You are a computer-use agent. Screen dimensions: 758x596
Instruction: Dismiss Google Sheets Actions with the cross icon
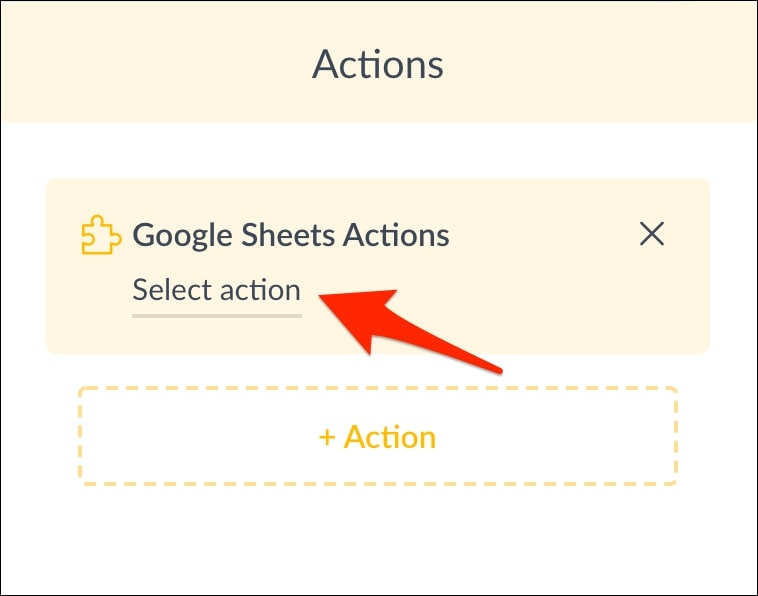tap(652, 234)
